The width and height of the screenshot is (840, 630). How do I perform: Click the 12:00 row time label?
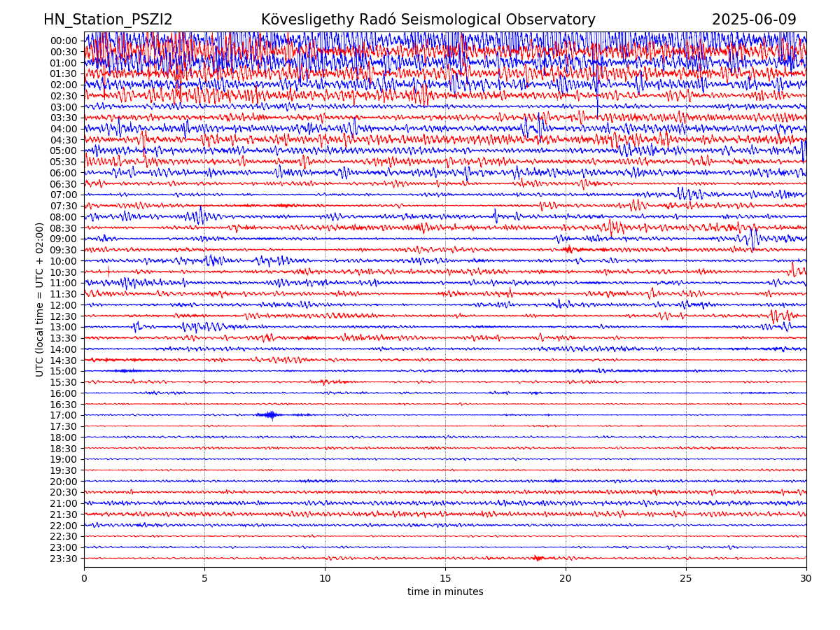click(x=63, y=305)
